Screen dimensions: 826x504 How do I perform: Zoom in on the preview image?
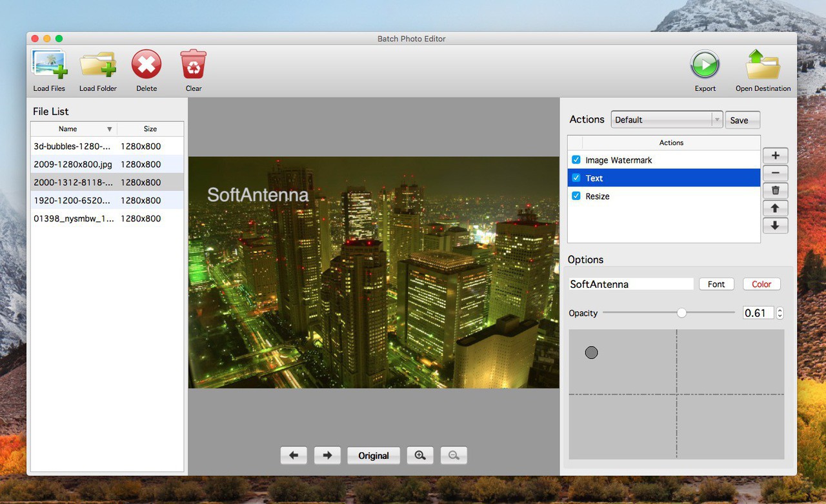420,456
